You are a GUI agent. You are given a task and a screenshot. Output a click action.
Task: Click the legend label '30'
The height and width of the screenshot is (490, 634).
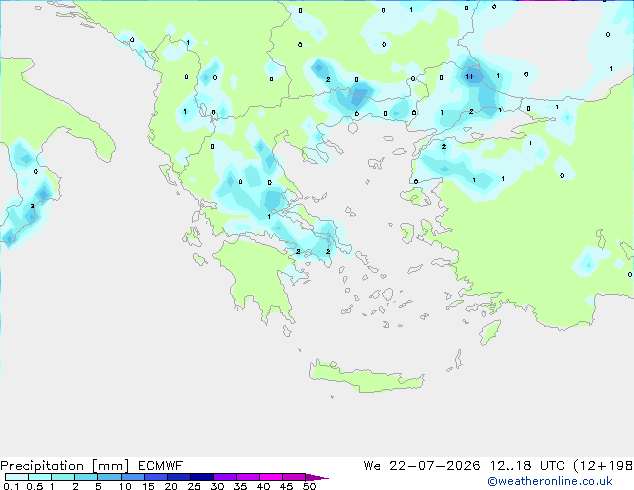(218, 486)
